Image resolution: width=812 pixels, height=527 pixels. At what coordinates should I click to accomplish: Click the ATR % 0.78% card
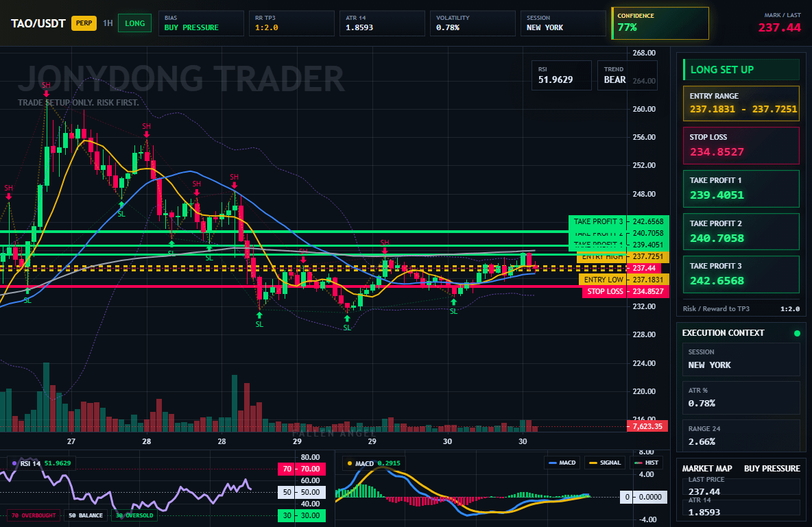pyautogui.click(x=741, y=397)
